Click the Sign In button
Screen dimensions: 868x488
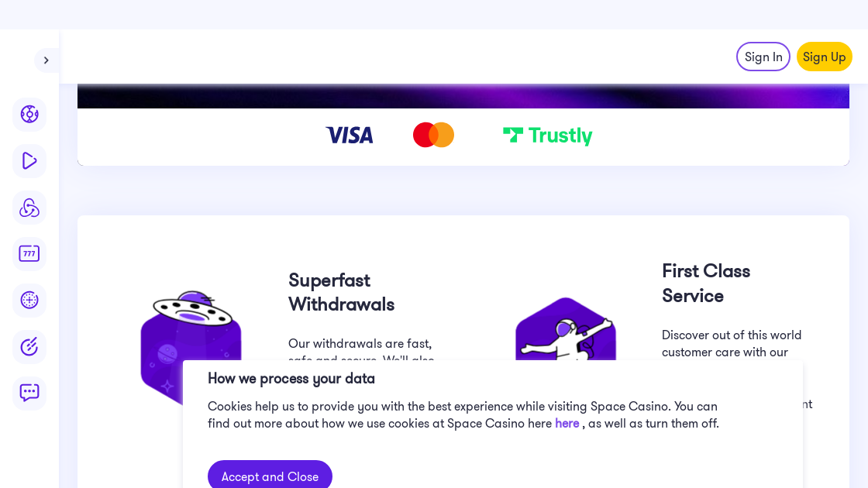tap(763, 57)
